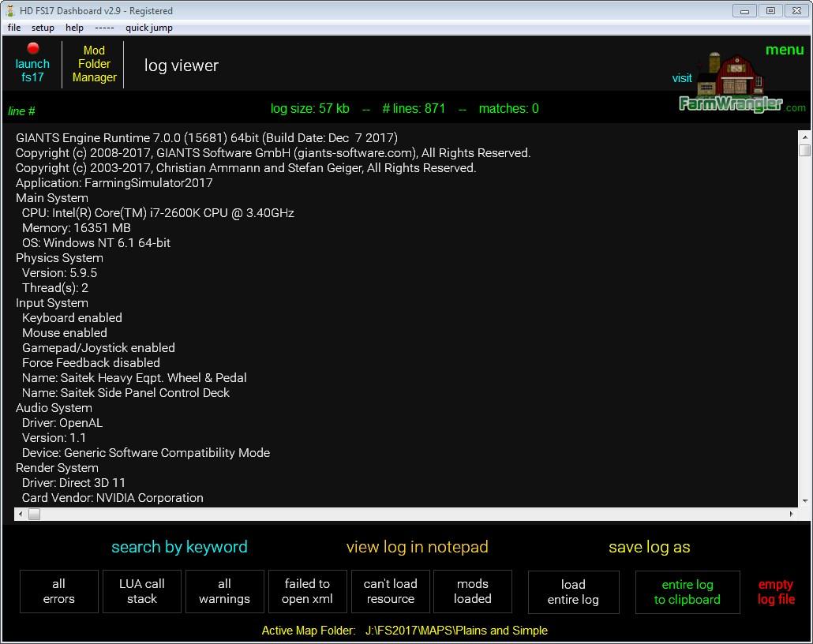Open the help menu
This screenshot has width=813, height=644.
tap(74, 28)
